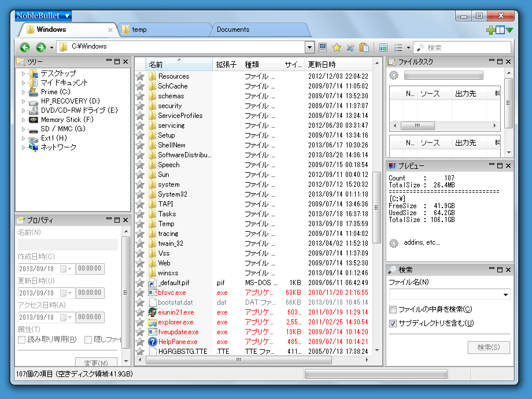Star the System32 folder row
The image size is (532, 399).
point(140,194)
